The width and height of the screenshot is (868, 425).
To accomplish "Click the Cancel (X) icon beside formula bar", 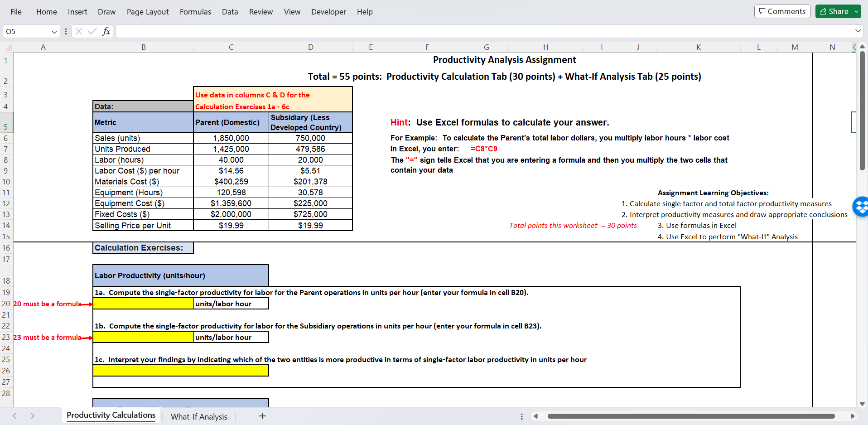I will (79, 31).
